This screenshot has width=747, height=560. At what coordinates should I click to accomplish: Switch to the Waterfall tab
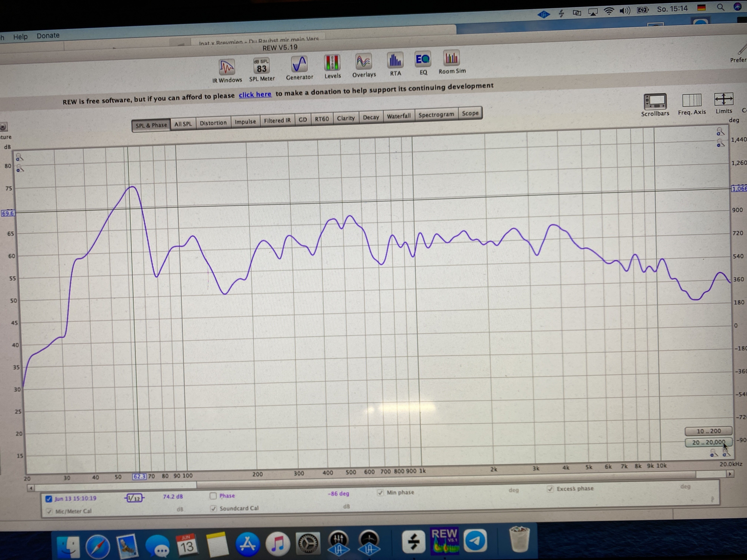click(399, 116)
